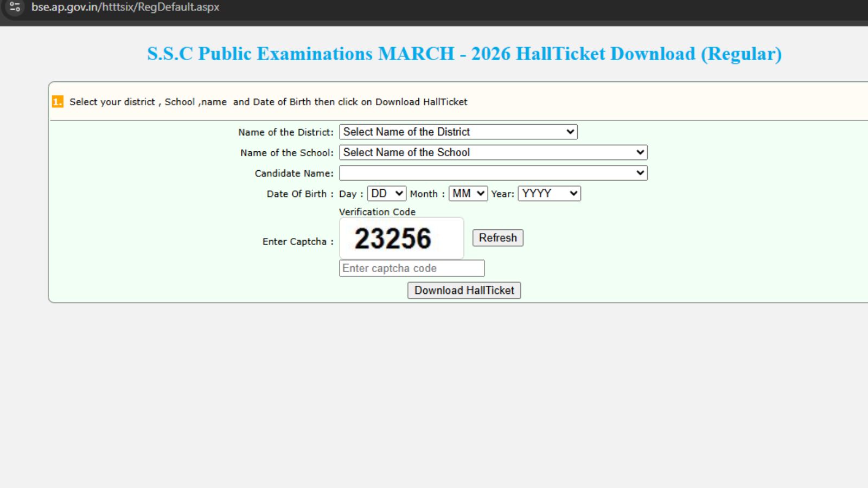Click the site information icon in address bar
The height and width of the screenshot is (488, 868).
click(15, 7)
